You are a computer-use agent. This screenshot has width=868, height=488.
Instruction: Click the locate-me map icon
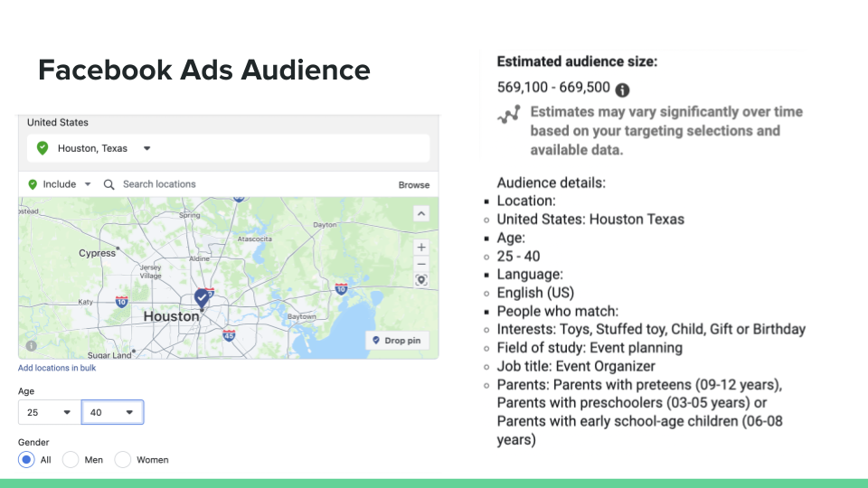coord(421,280)
